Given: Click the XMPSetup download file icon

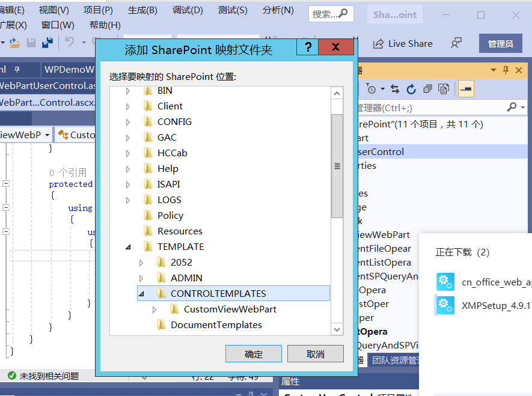Looking at the screenshot, I should tap(445, 305).
